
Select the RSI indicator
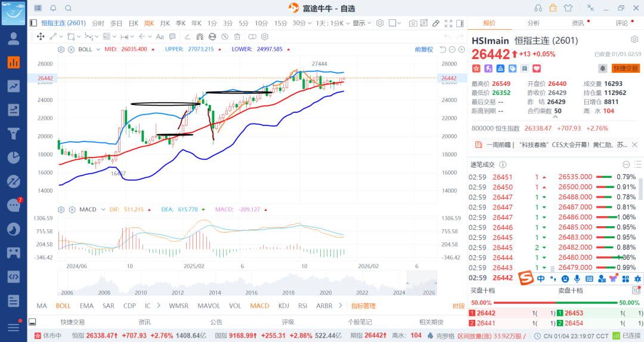[303, 306]
